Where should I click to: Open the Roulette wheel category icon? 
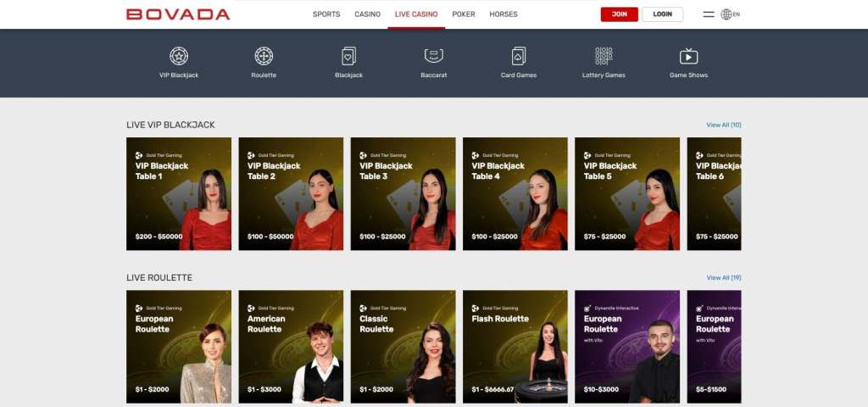coord(264,56)
